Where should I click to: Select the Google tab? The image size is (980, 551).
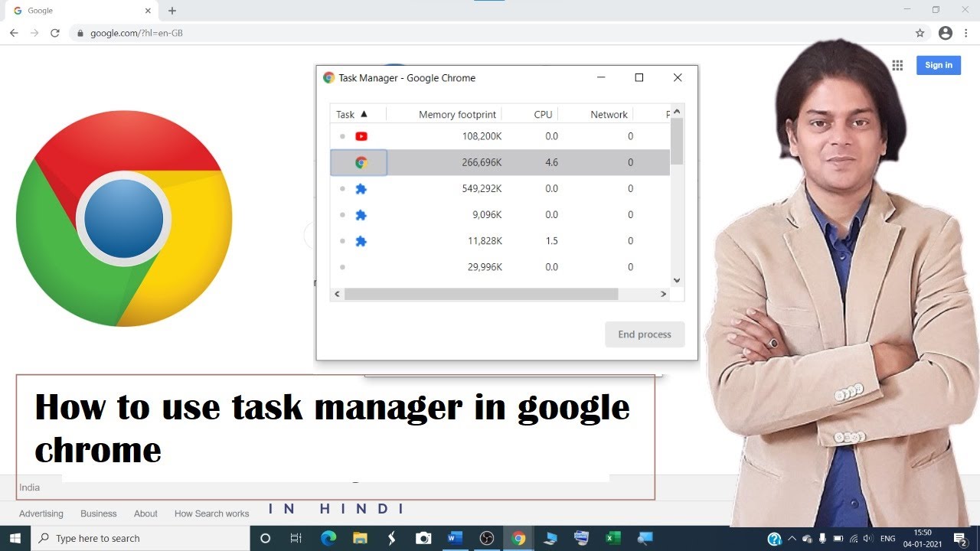(x=80, y=11)
